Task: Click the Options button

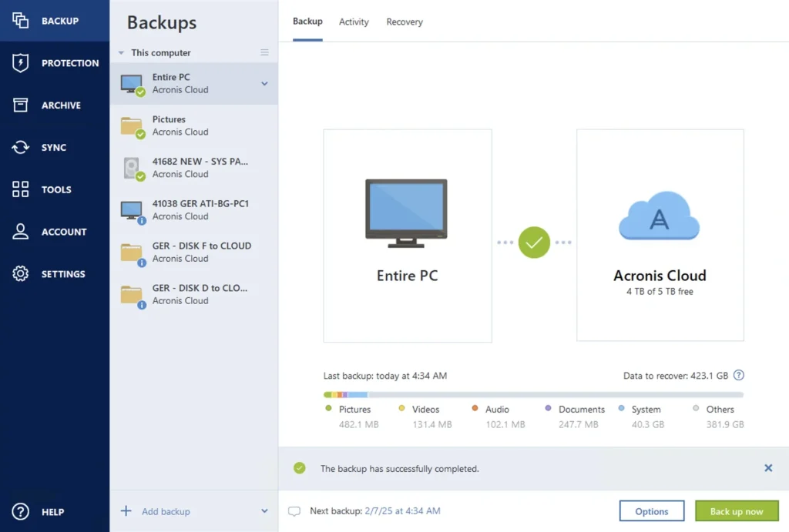Action: pos(652,511)
